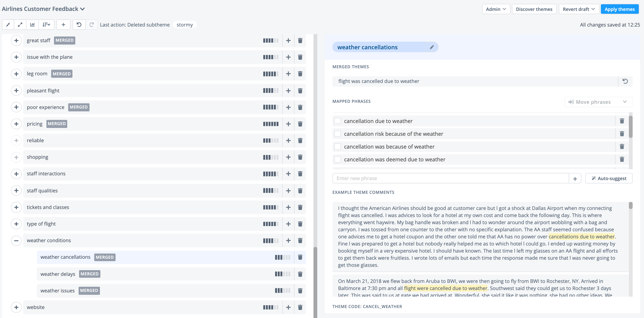
Task: Click the Apply themes button
Action: pyautogui.click(x=620, y=9)
